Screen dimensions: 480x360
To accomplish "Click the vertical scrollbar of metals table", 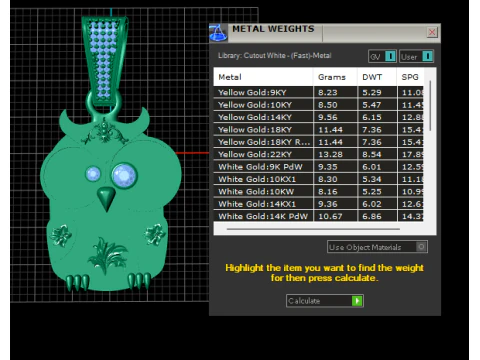I will [x=430, y=105].
